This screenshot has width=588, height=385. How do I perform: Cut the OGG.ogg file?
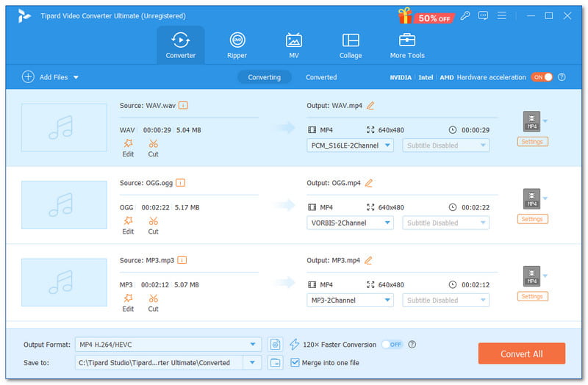153,226
